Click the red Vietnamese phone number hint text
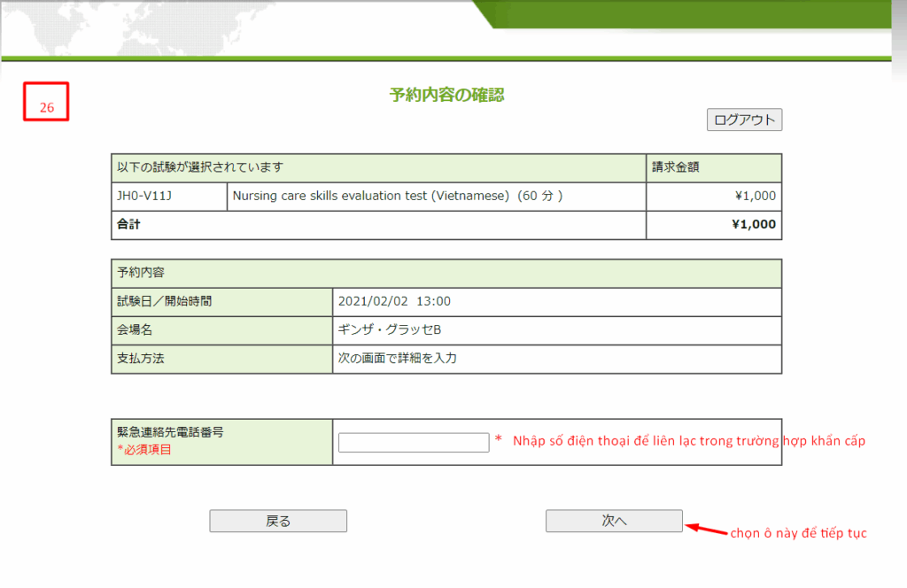This screenshot has width=907, height=588. tap(688, 441)
